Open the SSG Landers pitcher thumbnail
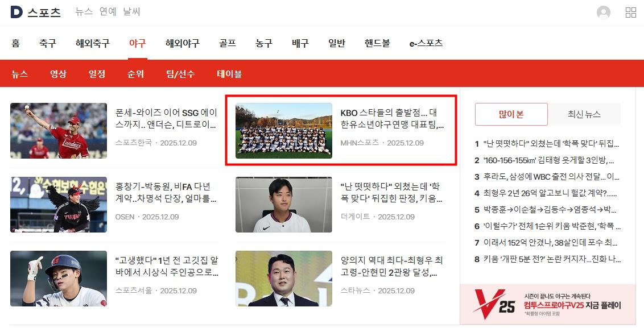644x332 pixels. point(59,131)
